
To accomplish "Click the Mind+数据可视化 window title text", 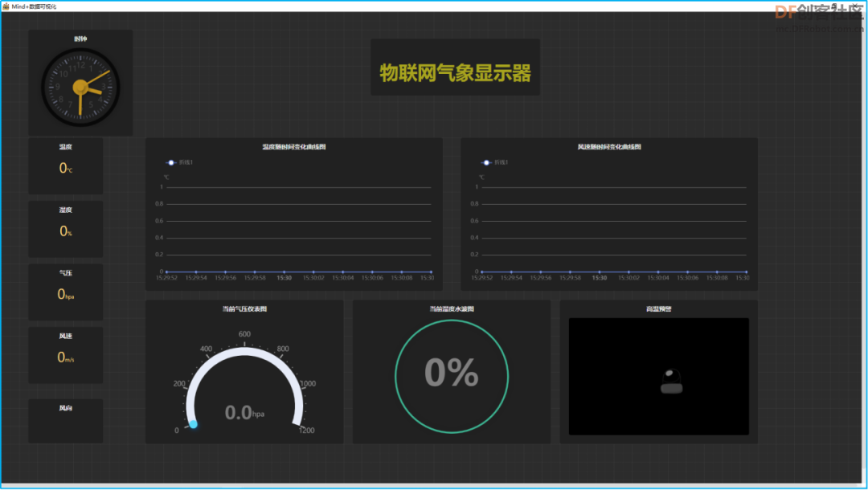I will click(x=34, y=6).
